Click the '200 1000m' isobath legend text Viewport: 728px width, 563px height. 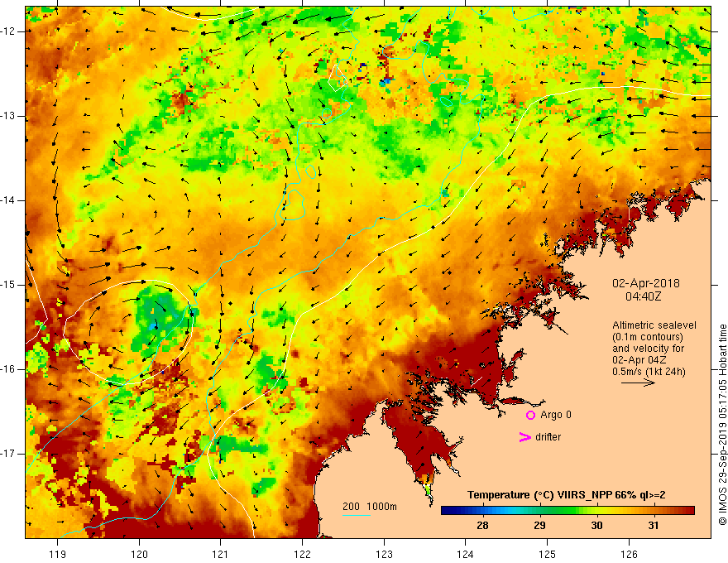point(370,507)
